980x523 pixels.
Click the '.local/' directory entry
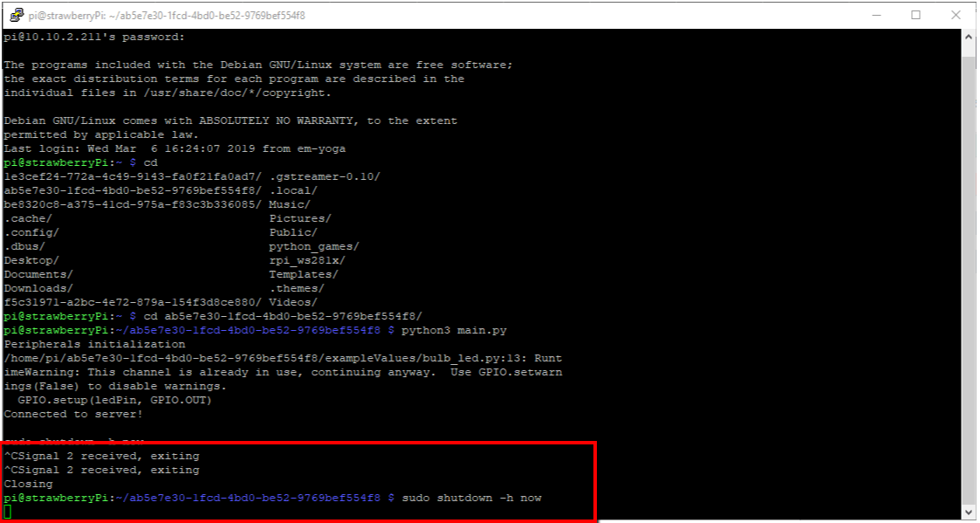coord(293,190)
